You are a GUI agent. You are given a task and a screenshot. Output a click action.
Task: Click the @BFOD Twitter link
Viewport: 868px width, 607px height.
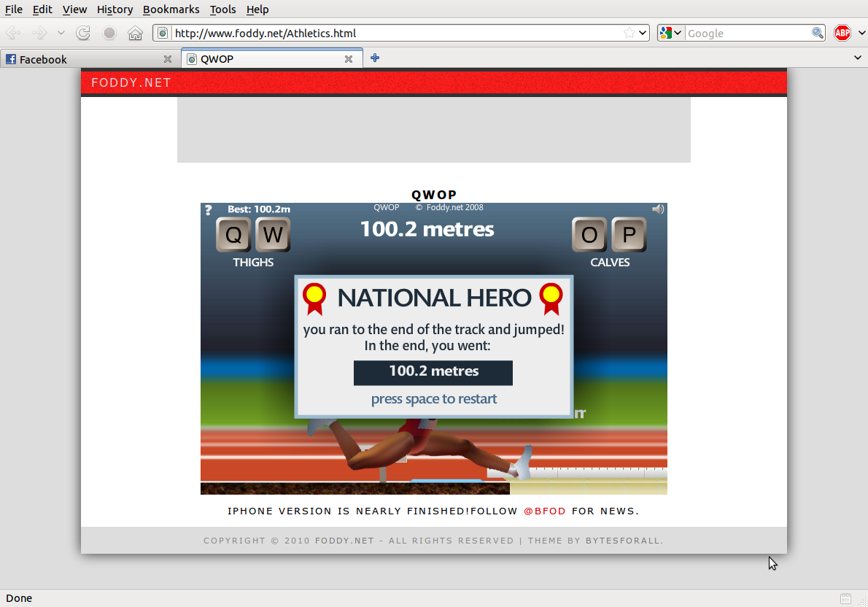tap(545, 511)
